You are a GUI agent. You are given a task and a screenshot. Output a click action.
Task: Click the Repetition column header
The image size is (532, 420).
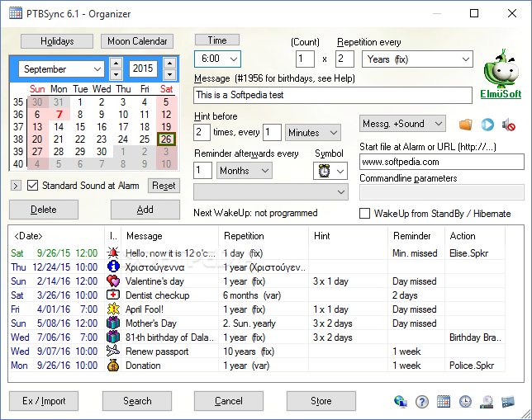point(264,236)
